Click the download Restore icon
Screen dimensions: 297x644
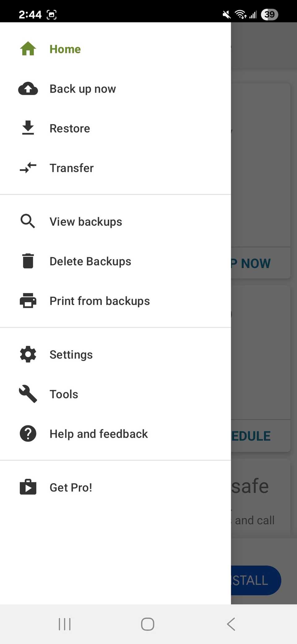[28, 128]
